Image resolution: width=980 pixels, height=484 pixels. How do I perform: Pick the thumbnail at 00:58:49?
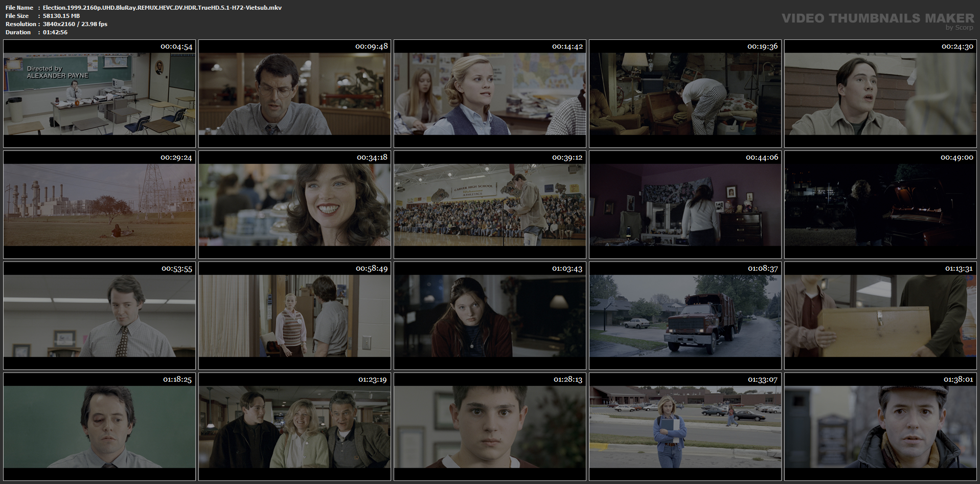pos(294,316)
